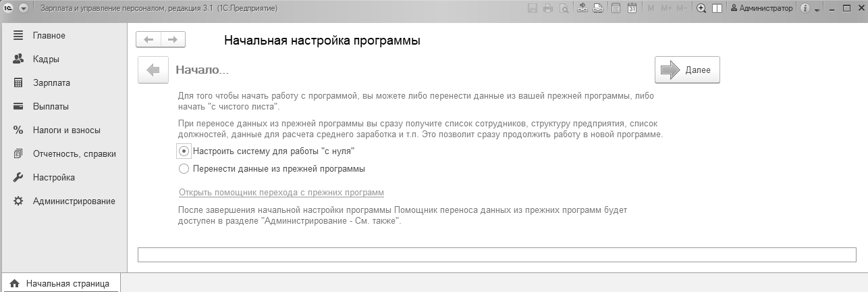Screen dimensions: 868x292
Task: Click the Начальная настройка программы heading
Action: (322, 41)
